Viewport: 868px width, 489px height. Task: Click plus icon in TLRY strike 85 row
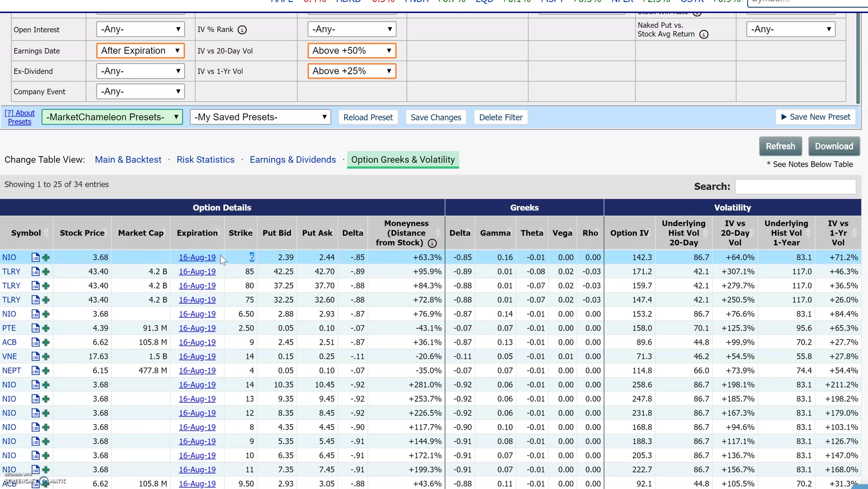[46, 272]
